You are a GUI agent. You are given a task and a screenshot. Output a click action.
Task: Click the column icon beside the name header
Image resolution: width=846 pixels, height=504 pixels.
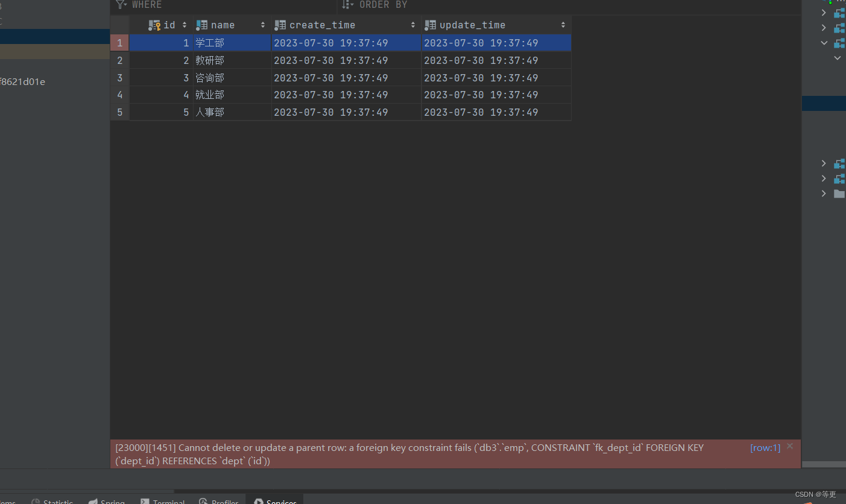coord(202,25)
